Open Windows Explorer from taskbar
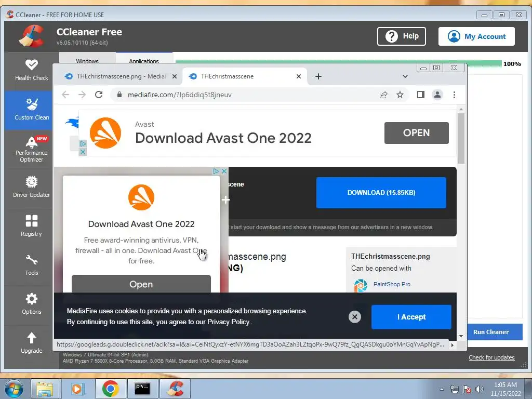The height and width of the screenshot is (399, 532). click(x=45, y=389)
